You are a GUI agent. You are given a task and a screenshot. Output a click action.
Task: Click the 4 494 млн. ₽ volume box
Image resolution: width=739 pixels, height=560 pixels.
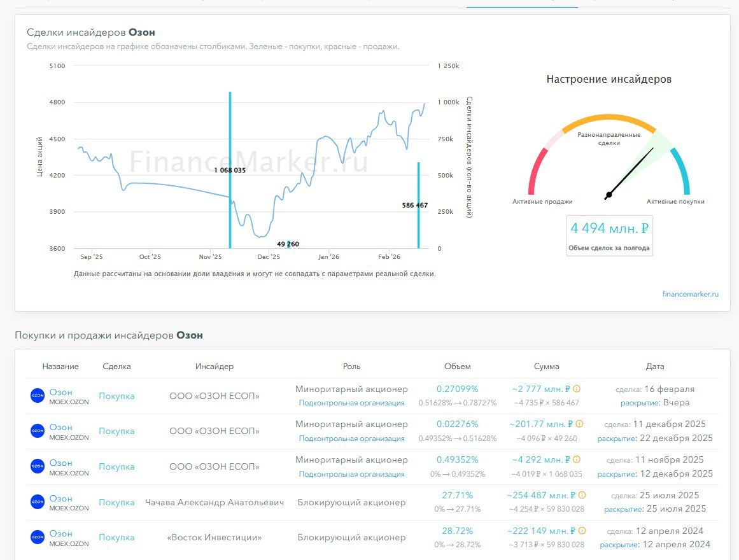click(x=609, y=235)
